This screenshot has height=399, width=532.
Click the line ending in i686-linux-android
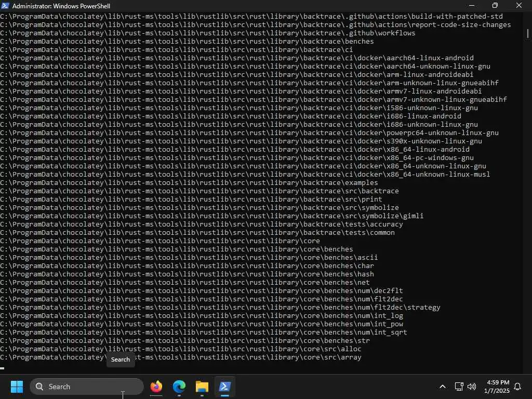point(231,116)
